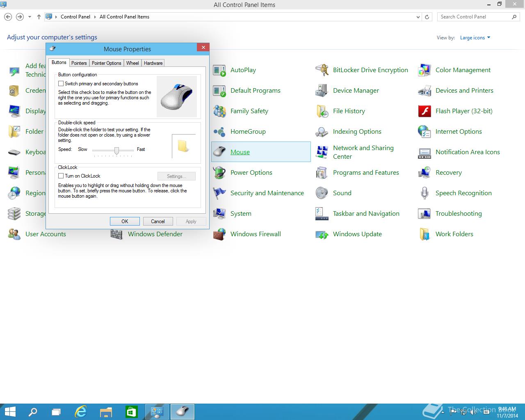Viewport: 525px width, 420px height.
Task: Open the System icon
Action: (x=219, y=214)
